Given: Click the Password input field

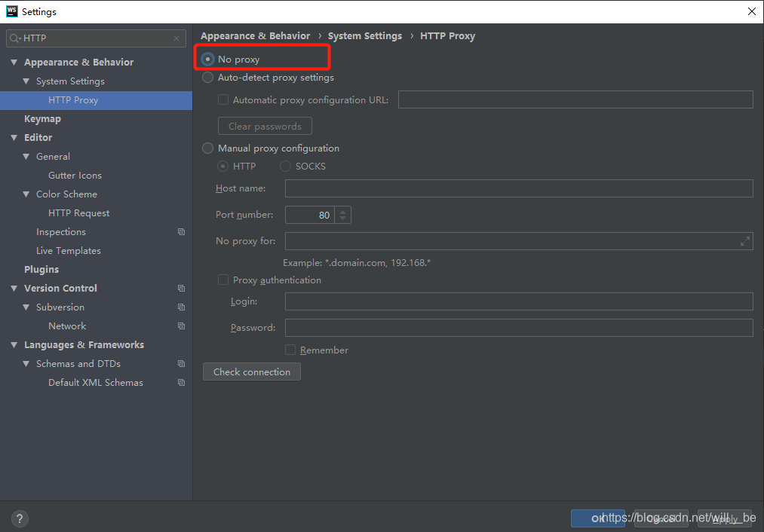Looking at the screenshot, I should (519, 328).
